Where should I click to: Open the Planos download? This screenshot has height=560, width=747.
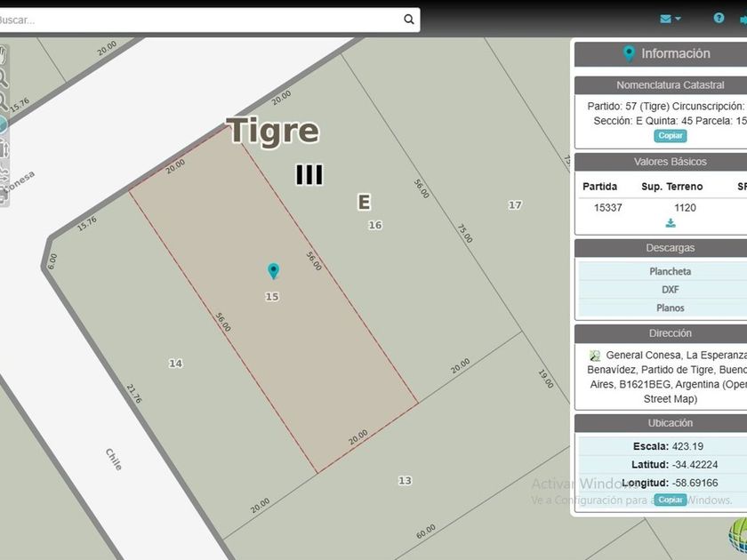point(670,308)
